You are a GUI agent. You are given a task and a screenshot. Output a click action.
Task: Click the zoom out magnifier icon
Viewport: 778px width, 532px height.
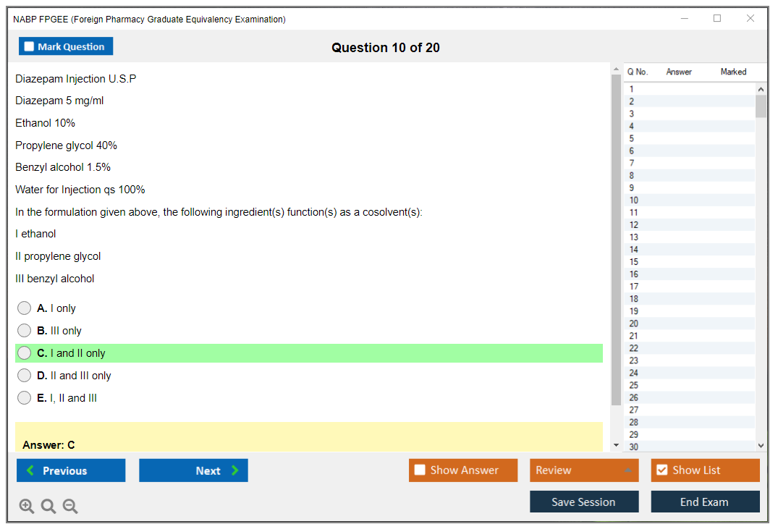[x=70, y=507]
